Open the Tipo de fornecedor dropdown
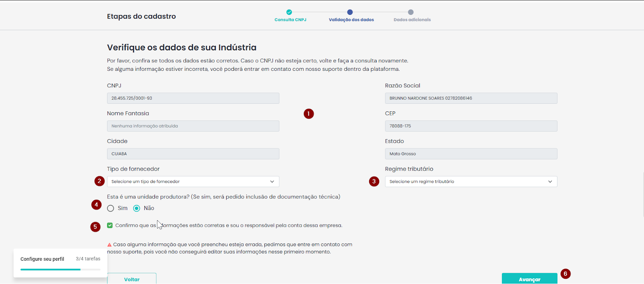 193,182
